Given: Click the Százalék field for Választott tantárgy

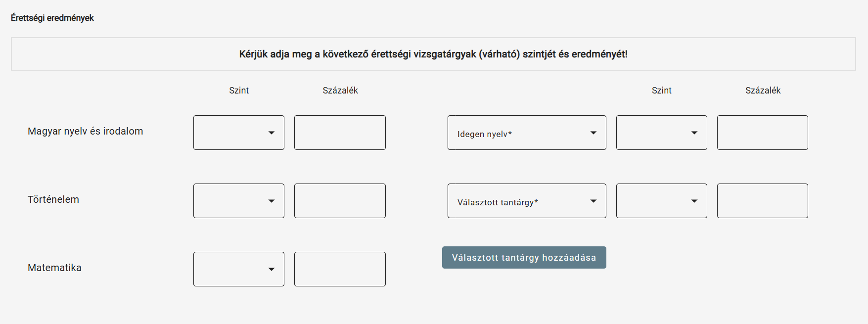Looking at the screenshot, I should tap(763, 201).
